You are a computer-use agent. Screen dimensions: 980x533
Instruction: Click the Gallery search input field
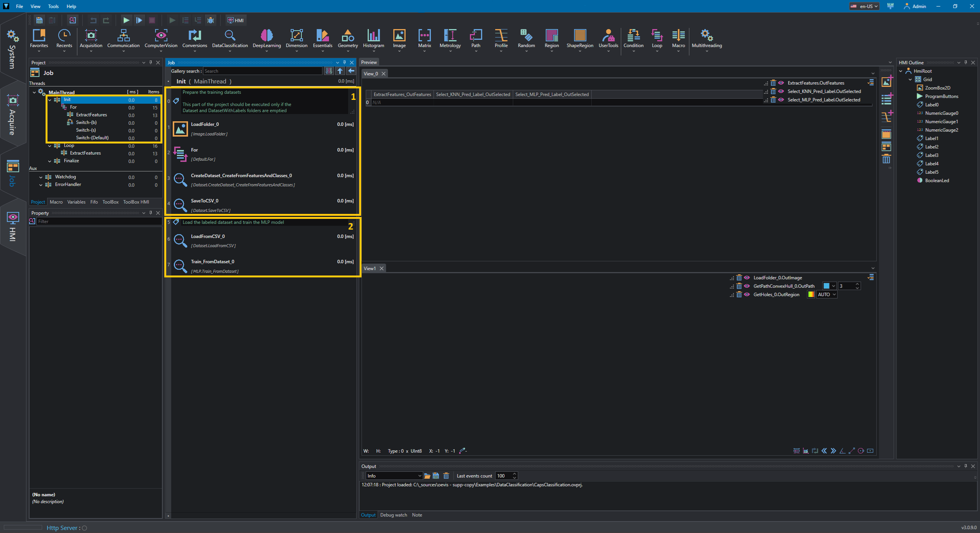pos(263,71)
